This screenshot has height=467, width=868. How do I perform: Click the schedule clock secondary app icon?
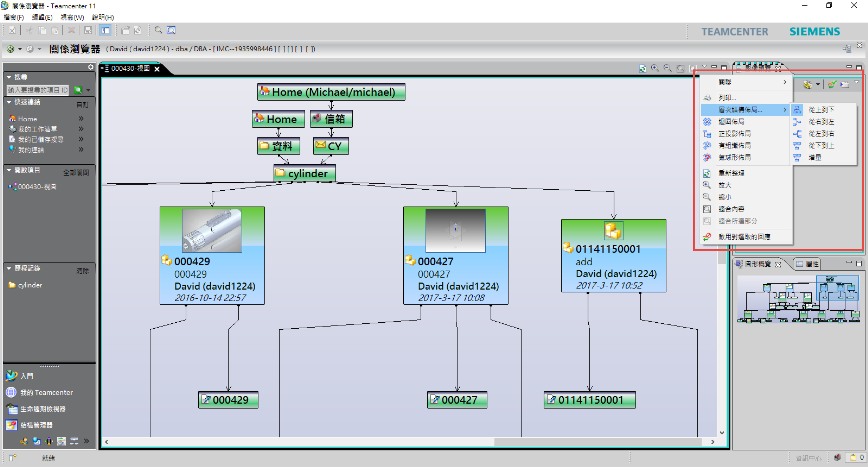(x=61, y=441)
